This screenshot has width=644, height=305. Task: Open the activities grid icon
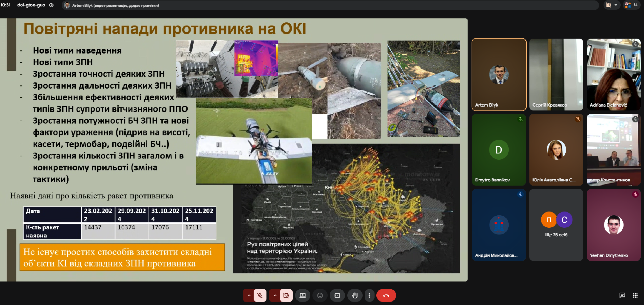(x=635, y=296)
